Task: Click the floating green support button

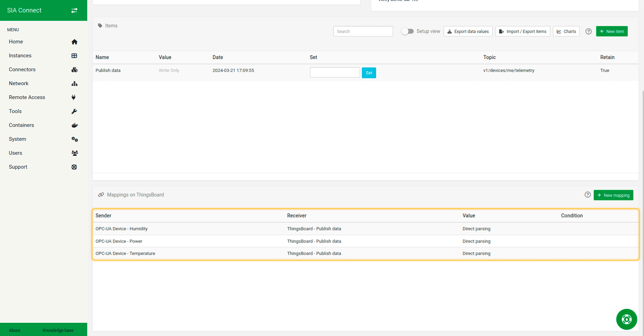Action: click(x=626, y=319)
